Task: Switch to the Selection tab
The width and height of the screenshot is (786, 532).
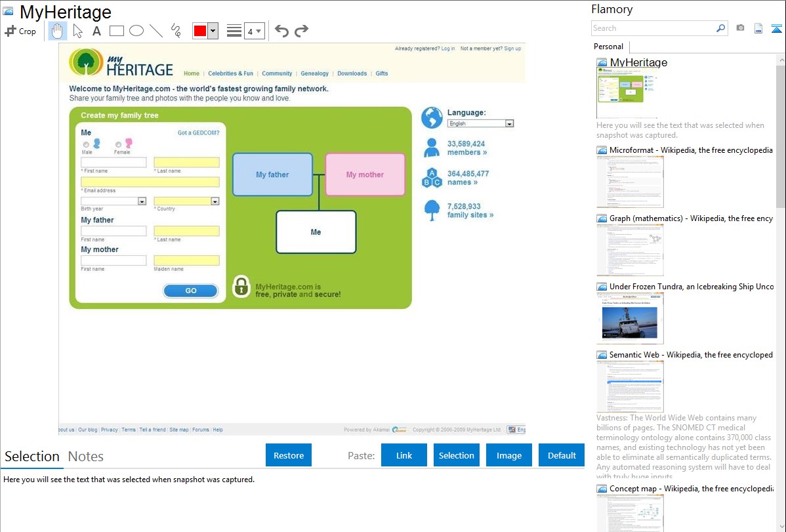Action: (x=31, y=457)
